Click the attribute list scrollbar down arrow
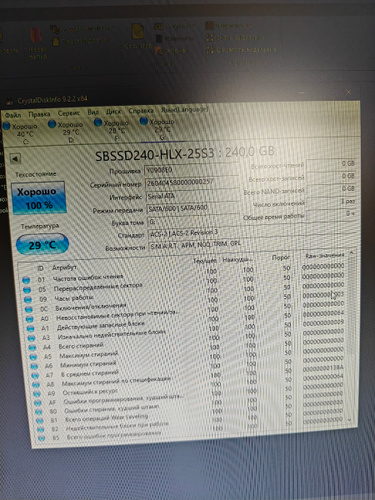Screen dimensions: 375x500 [349, 420]
